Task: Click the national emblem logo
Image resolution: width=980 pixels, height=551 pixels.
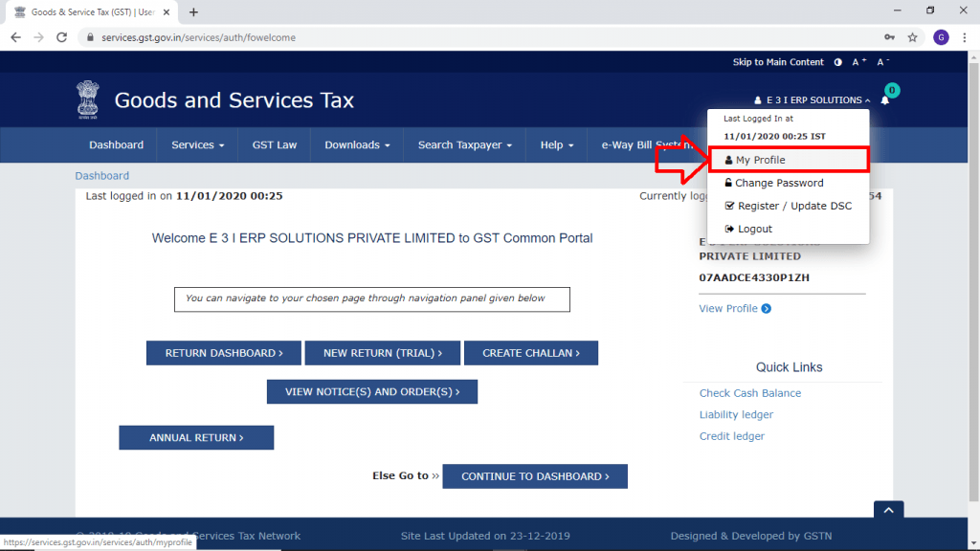Action: (x=87, y=99)
